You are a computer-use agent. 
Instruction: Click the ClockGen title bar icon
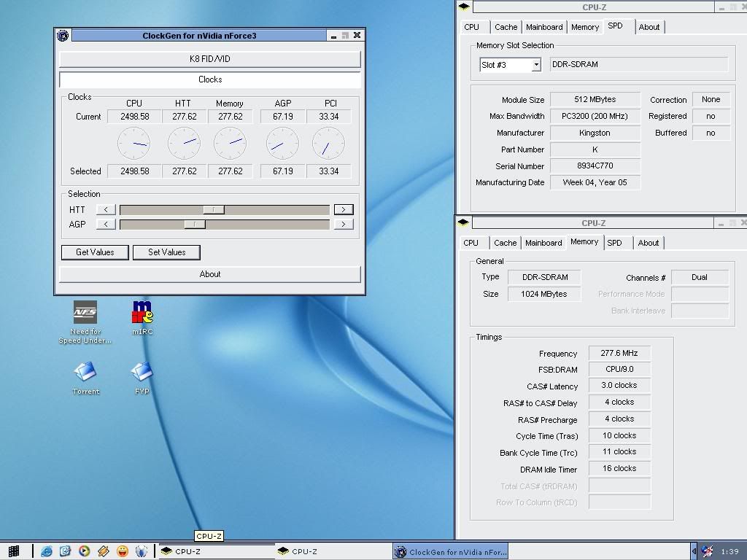pyautogui.click(x=63, y=36)
